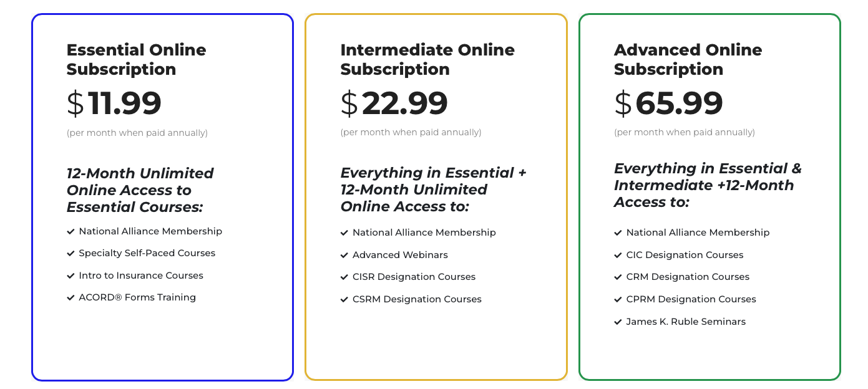Viewport: 868px width, 389px height.
Task: Click checkmark beside CPRM Designation Courses
Action: (618, 299)
